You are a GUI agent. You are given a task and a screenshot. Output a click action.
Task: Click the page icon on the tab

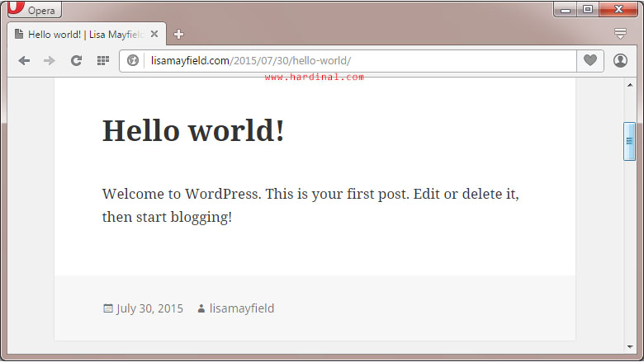coord(19,34)
